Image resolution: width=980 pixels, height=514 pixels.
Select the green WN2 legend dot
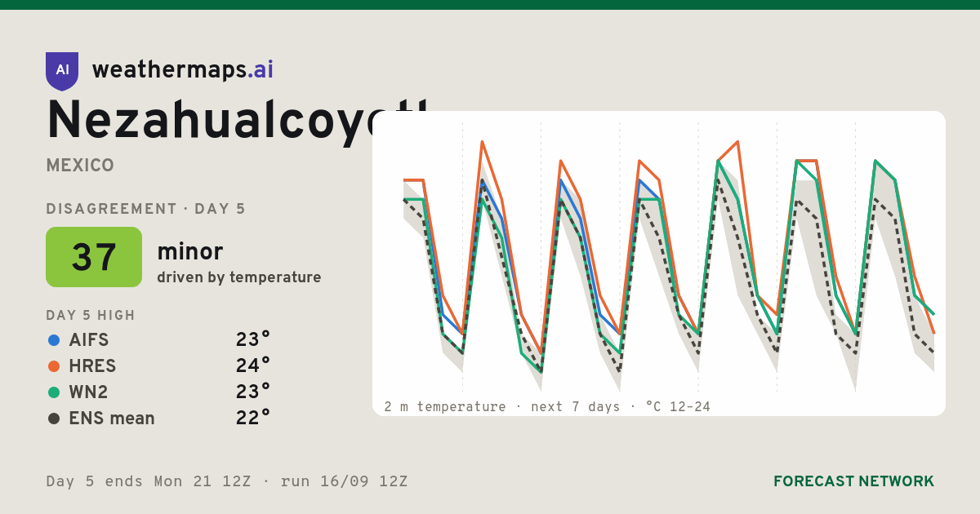click(x=54, y=392)
